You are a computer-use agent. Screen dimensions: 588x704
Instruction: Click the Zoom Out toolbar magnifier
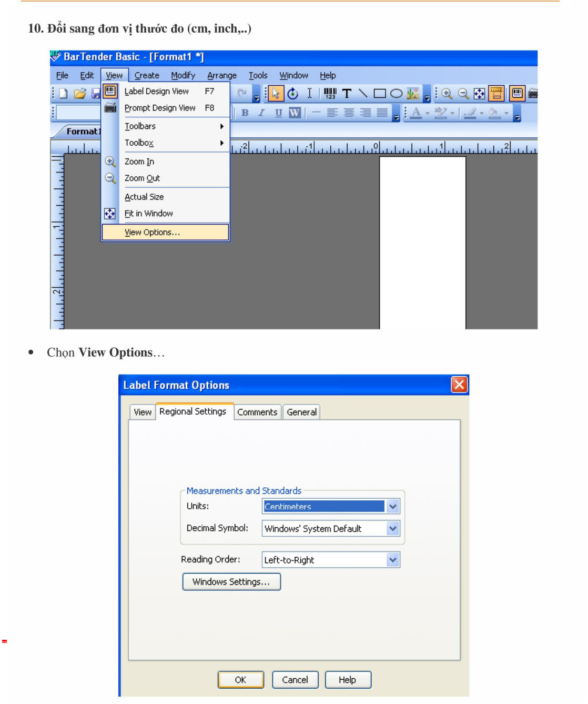click(463, 94)
